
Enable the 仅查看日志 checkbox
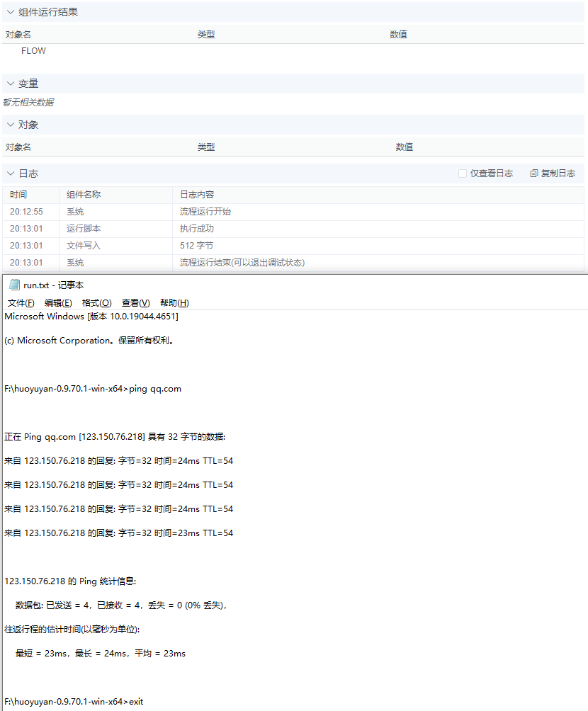coord(462,173)
